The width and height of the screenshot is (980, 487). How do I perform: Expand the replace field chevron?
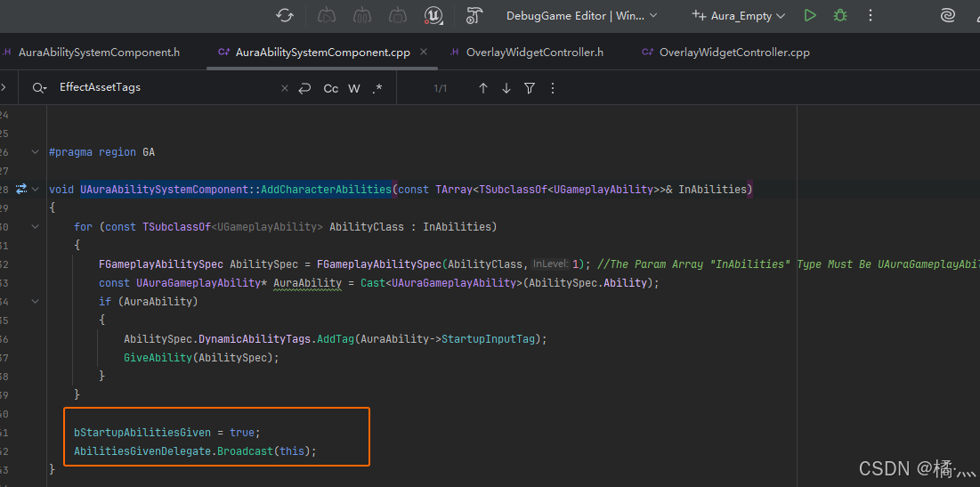click(4, 88)
